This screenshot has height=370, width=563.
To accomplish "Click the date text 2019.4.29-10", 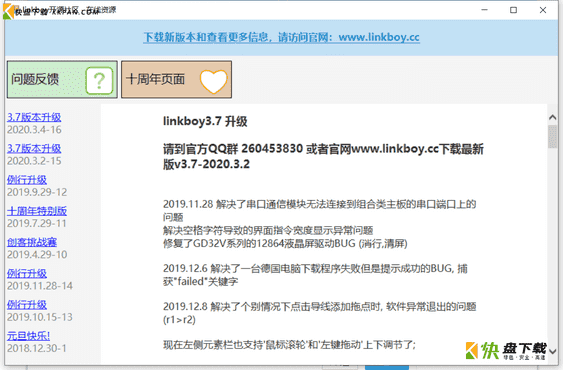I will tap(37, 255).
